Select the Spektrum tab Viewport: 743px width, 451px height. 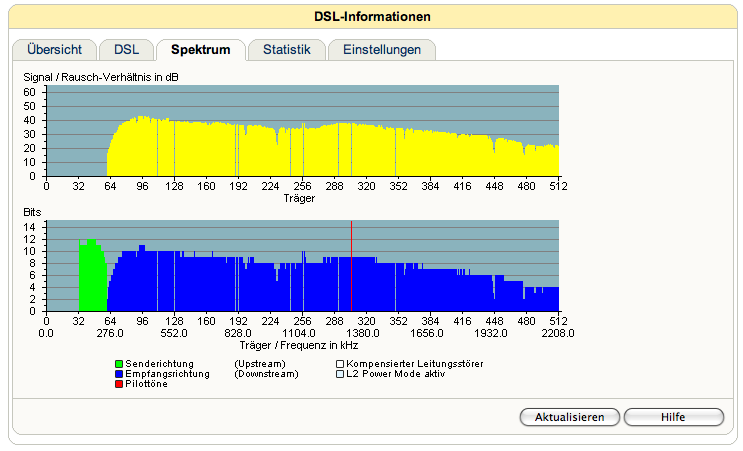[x=201, y=50]
